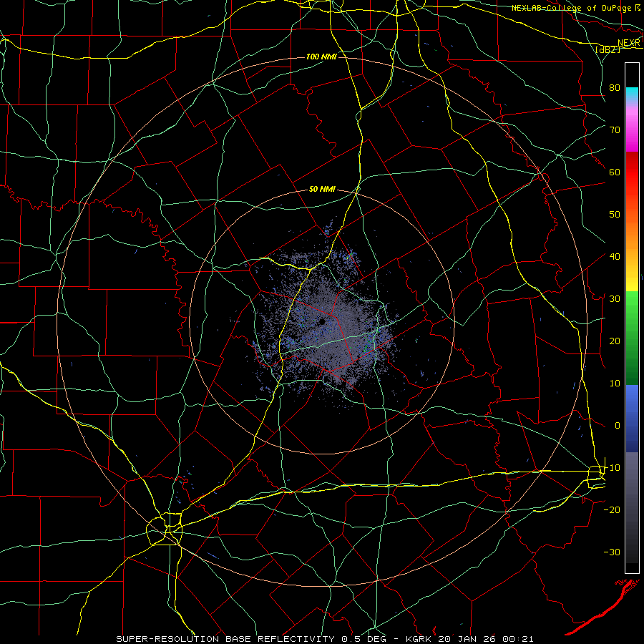Click the 20 dBZ scale value
Screen dimensions: 644x644
coord(615,341)
